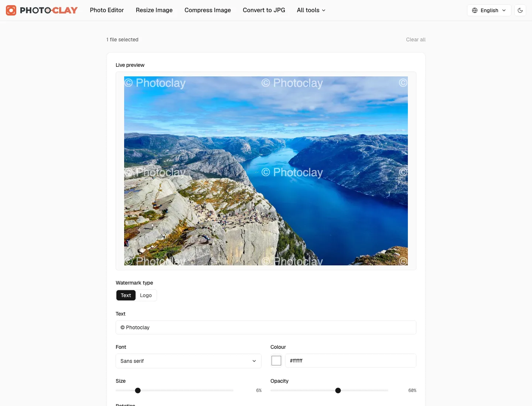Open the Sans serif font dropdown
The height and width of the screenshot is (406, 532).
[x=188, y=361]
